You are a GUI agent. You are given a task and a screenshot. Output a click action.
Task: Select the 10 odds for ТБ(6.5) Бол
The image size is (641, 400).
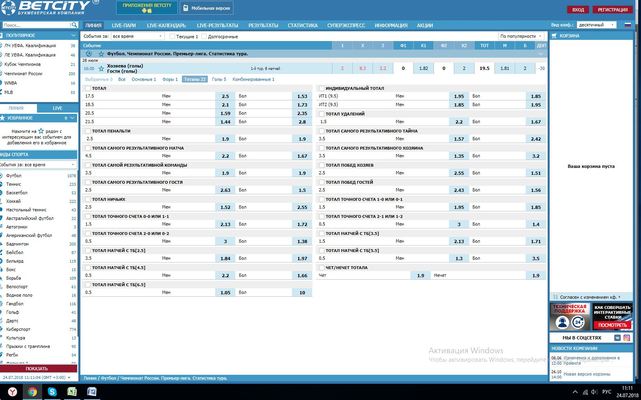click(x=302, y=292)
